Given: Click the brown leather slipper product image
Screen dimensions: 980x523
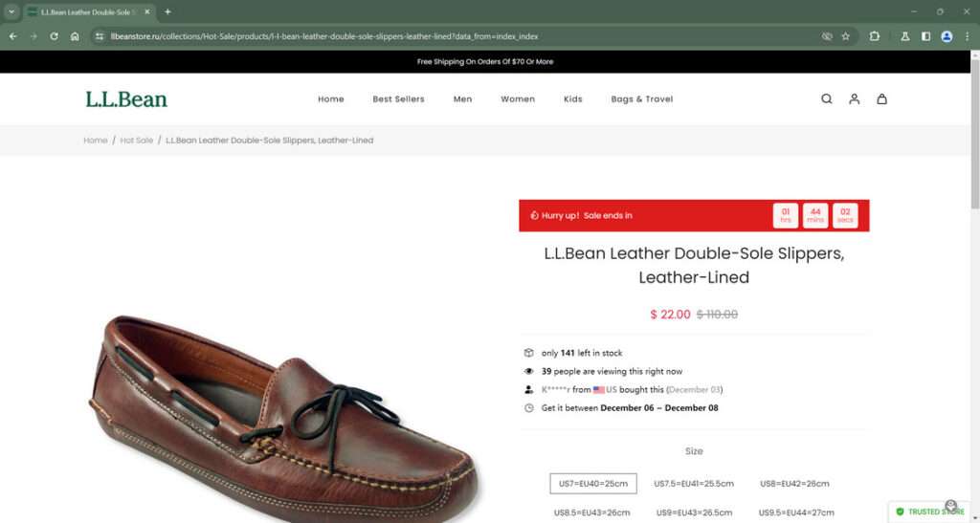Looking at the screenshot, I should pos(284,415).
